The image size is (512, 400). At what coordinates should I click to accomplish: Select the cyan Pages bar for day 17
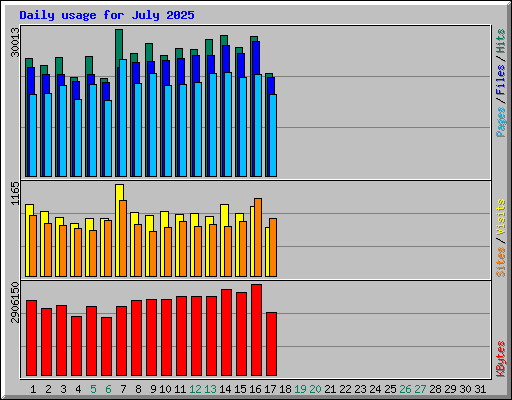click(273, 135)
